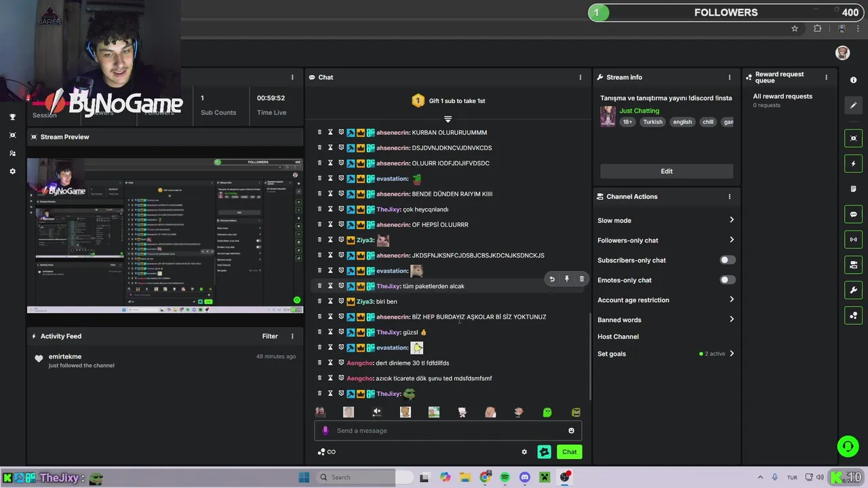Click timeout hourglass beside the OF HEPSİ OLUURRR message
Viewport: 868px width, 488px height.
click(x=330, y=224)
